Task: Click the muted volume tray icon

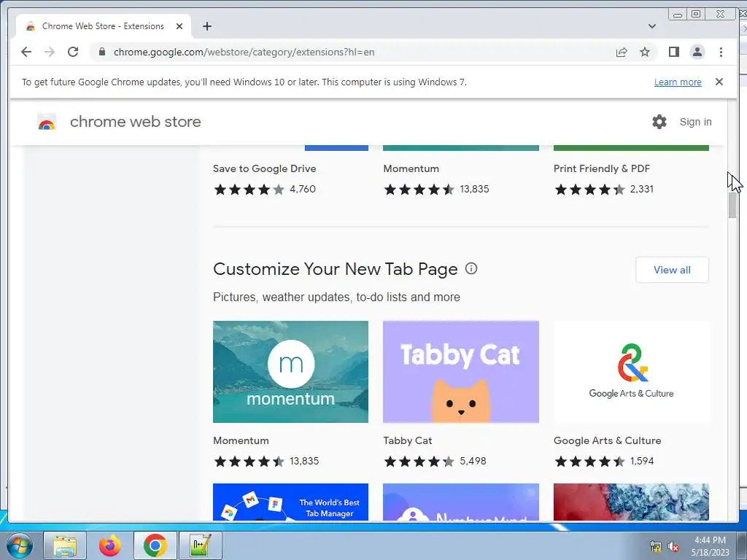Action: [673, 547]
